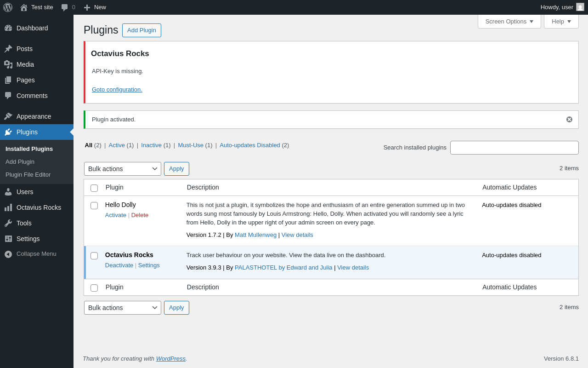Screen dimensions: 588x368
Task: Click Hello Dolly's Auto-updates disabled text
Action: point(512,205)
